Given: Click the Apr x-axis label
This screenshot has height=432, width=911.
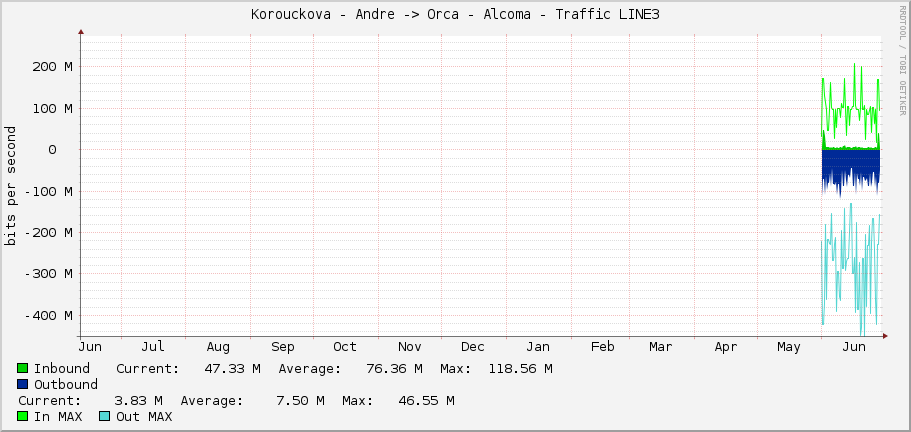Looking at the screenshot, I should 726,347.
